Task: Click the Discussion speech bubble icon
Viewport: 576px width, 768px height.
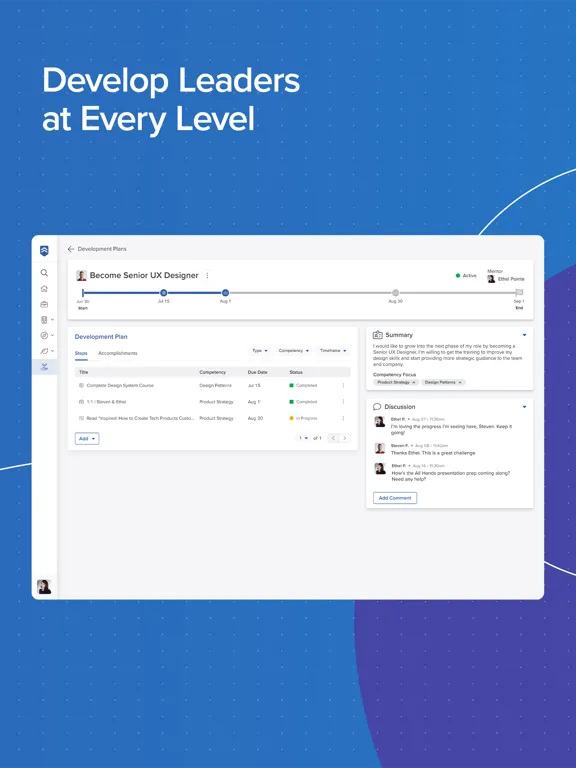Action: 377,407
